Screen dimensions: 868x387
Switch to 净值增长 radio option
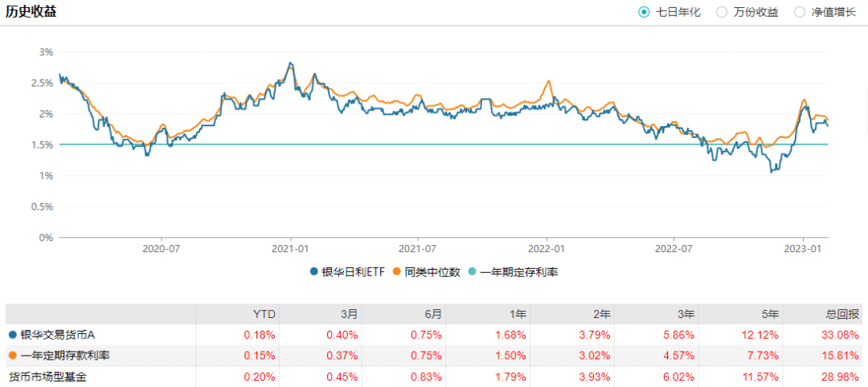[x=800, y=12]
